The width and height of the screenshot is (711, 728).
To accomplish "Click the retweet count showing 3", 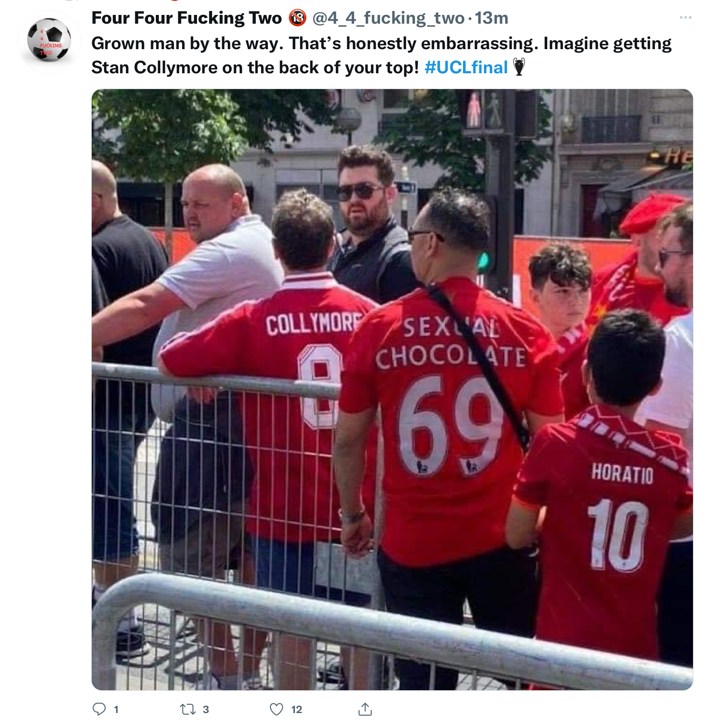I will pos(206,710).
